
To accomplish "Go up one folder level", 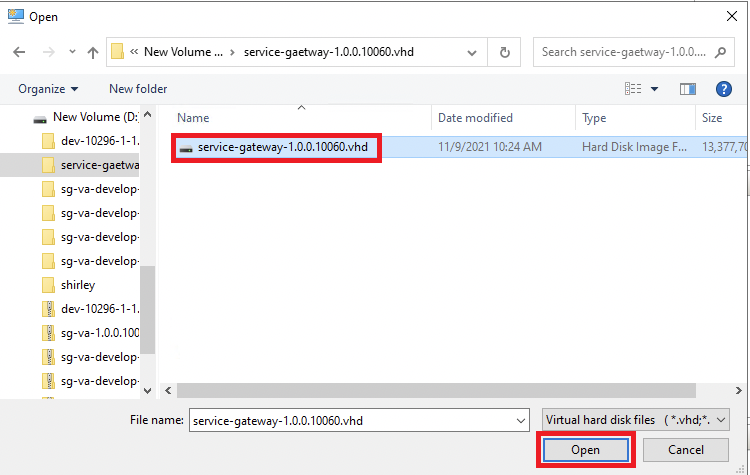I will click(x=92, y=52).
